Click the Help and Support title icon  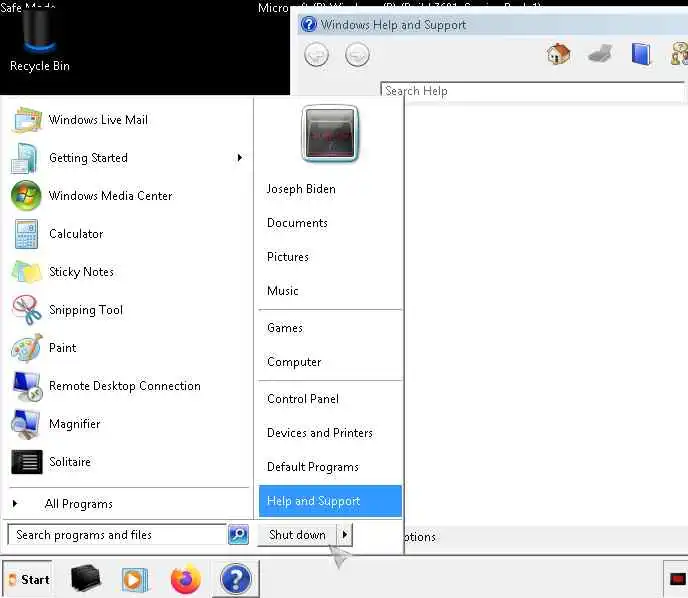point(308,24)
